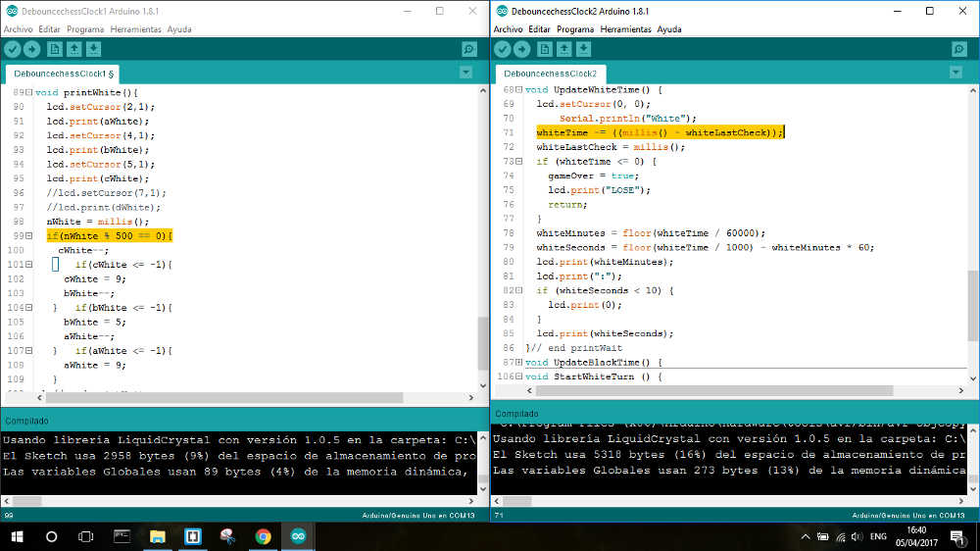
Task: Open Ayuda menu in DebouncechessClock1 window
Action: pos(179,29)
